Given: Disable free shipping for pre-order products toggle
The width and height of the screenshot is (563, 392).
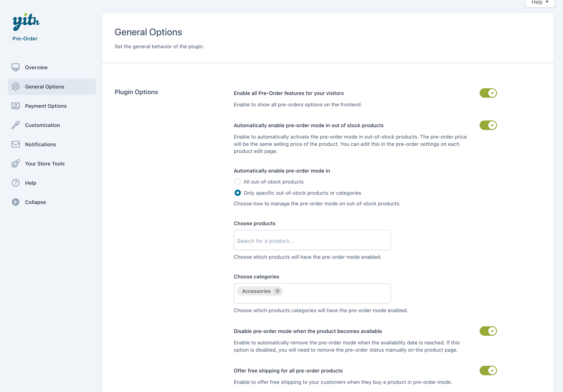Looking at the screenshot, I should 488,370.
